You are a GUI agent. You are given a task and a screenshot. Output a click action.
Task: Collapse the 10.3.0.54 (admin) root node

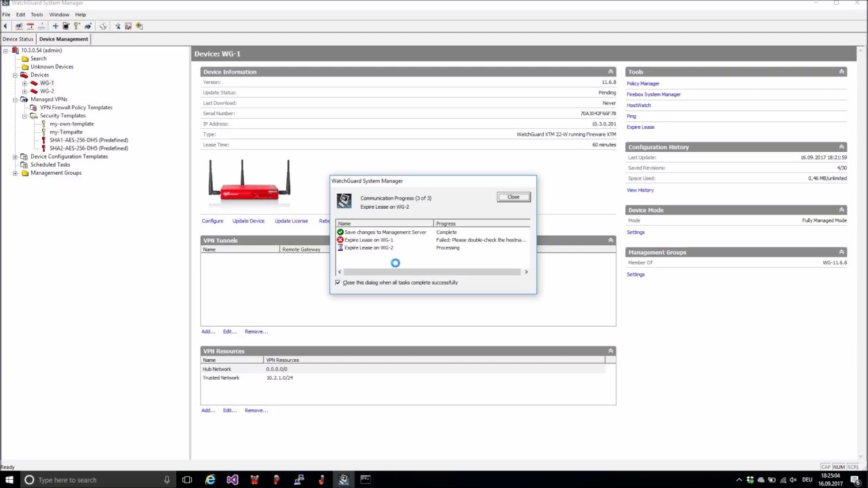click(x=5, y=50)
